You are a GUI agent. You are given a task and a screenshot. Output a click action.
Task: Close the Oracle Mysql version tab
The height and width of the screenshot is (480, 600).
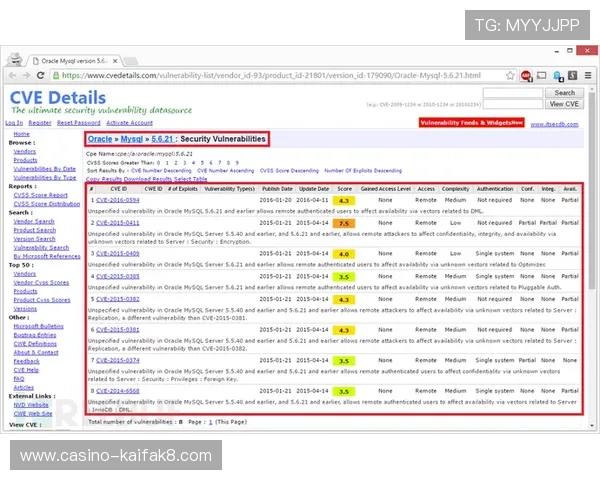pos(115,61)
